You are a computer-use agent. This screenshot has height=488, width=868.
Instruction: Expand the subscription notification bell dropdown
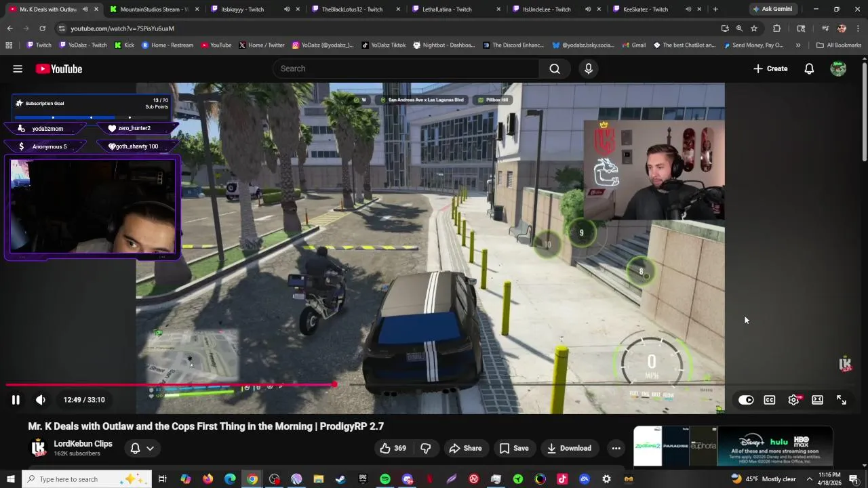142,448
